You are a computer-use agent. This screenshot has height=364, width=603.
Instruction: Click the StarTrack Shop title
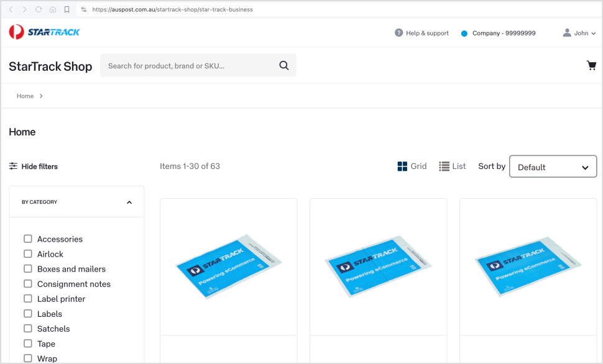(x=50, y=66)
